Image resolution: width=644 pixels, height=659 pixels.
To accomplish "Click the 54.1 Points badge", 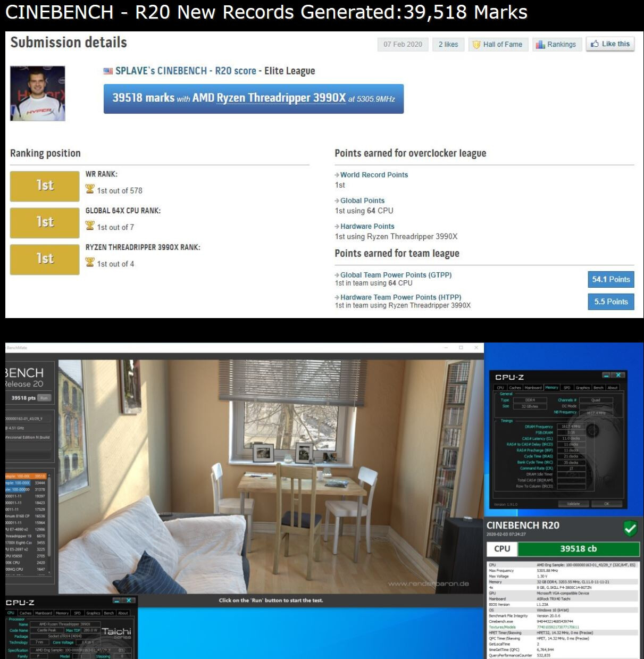I will tap(610, 279).
